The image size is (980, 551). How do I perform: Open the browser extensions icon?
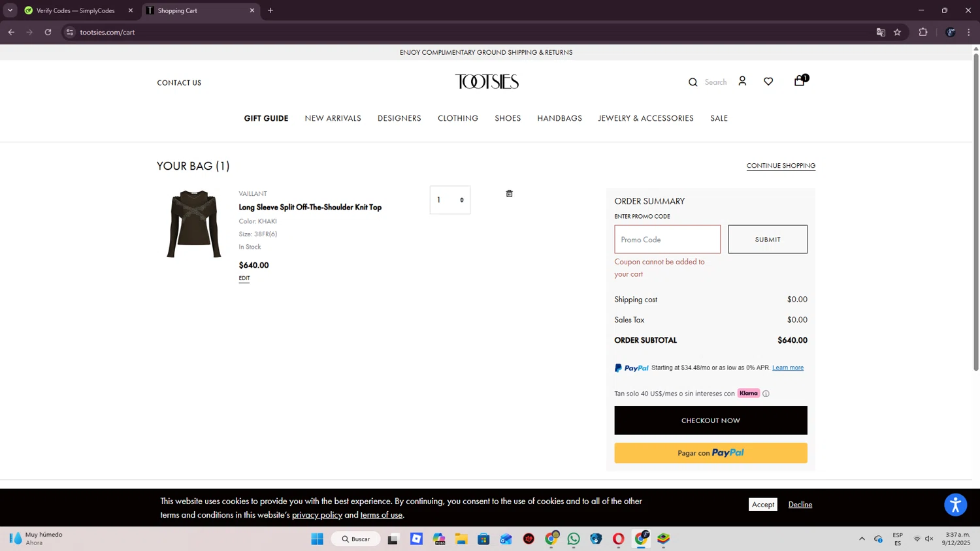pyautogui.click(x=923, y=32)
